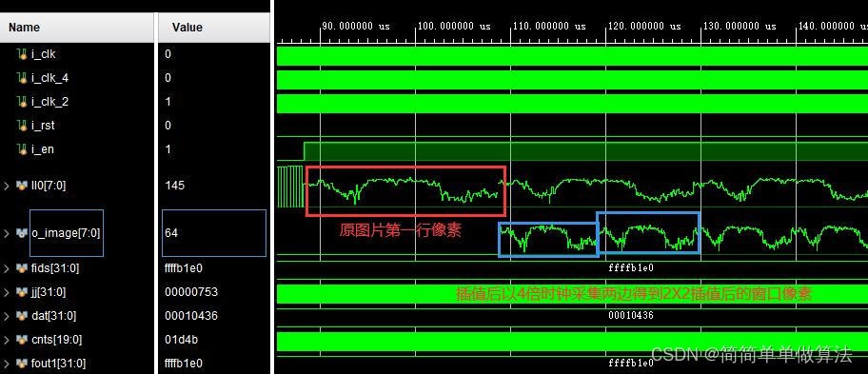
Task: Expand the cnts[19:0] bus
Action: coord(7,340)
